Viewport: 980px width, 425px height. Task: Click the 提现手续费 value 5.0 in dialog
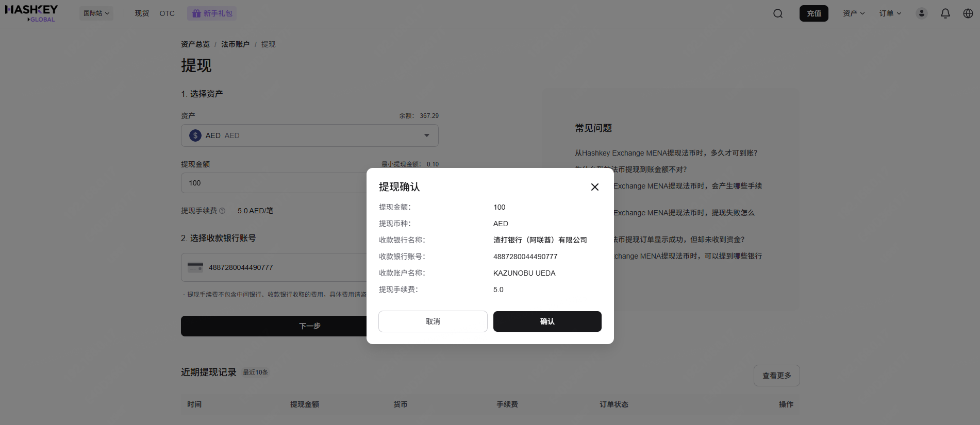point(499,290)
